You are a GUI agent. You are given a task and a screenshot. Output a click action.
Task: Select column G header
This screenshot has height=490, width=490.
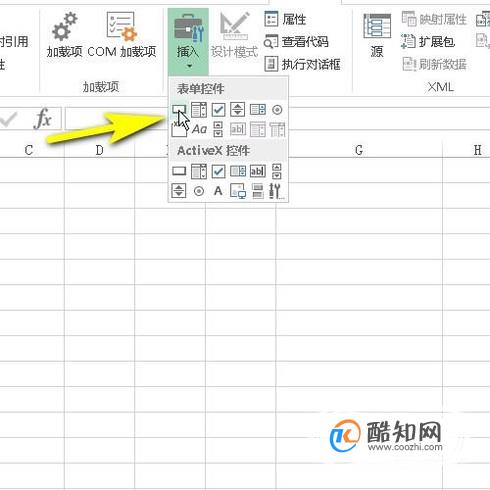pos(359,150)
